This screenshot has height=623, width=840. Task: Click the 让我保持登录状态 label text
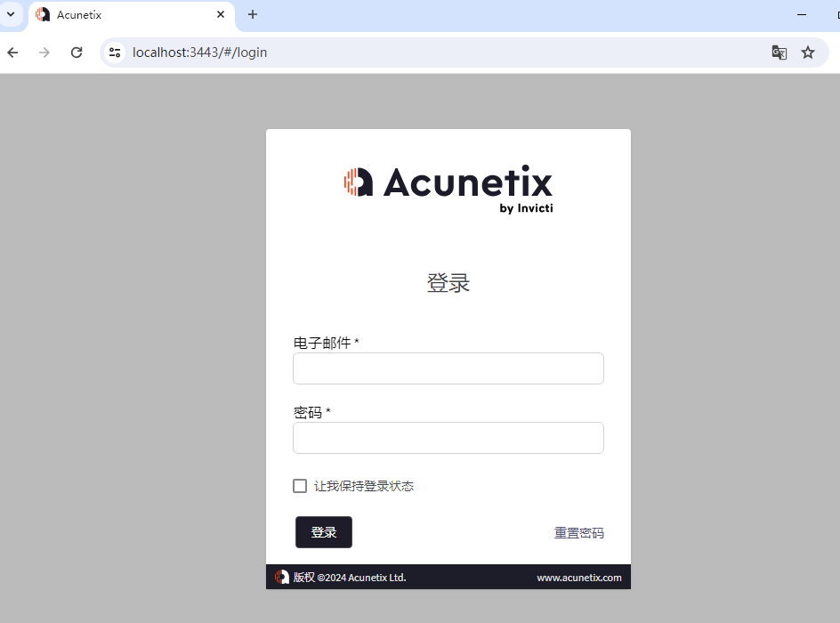pos(364,486)
